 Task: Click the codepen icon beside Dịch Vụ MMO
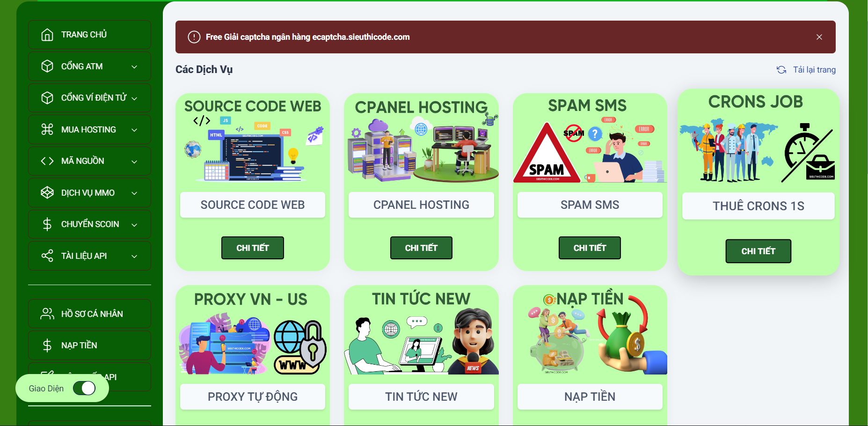[x=47, y=193]
